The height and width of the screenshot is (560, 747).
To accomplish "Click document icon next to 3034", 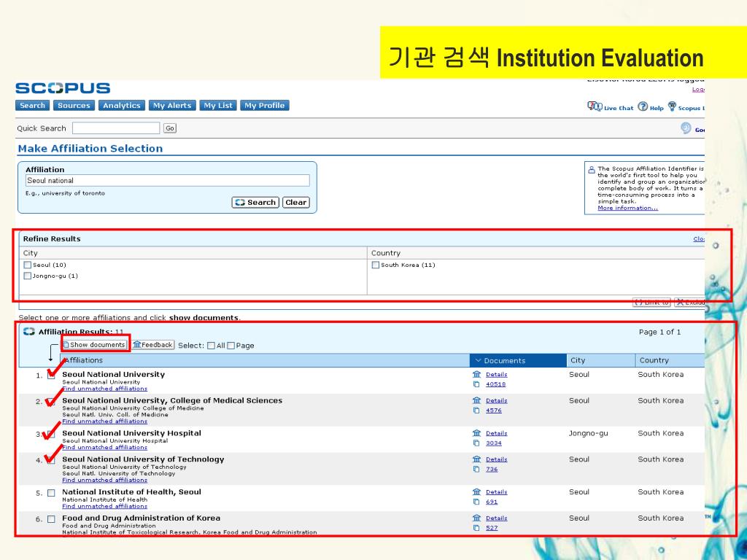I will point(476,443).
